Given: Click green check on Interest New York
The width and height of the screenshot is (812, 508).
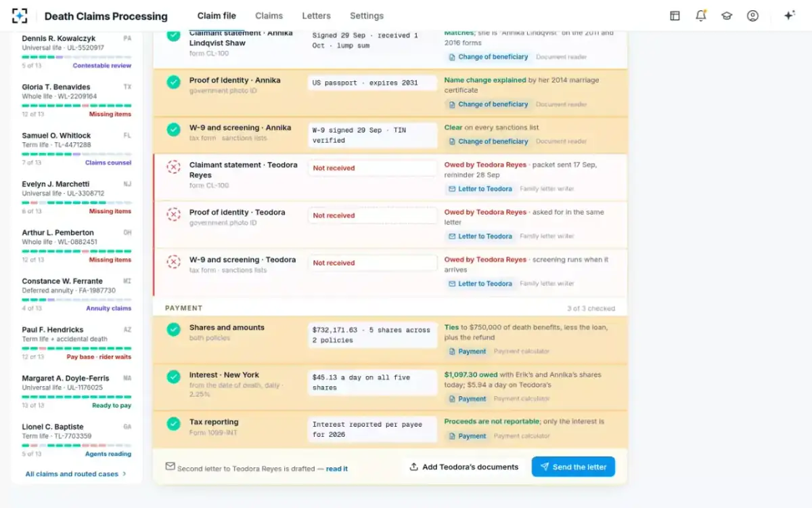Looking at the screenshot, I should [174, 377].
